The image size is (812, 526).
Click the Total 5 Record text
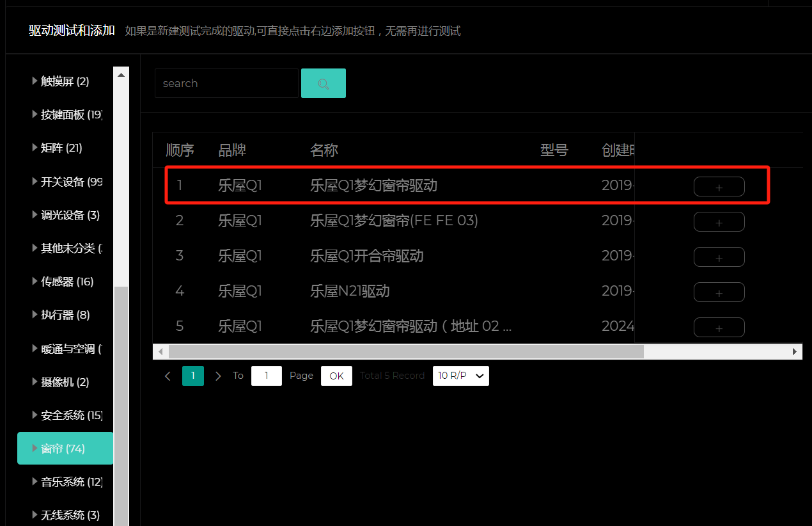tap(392, 376)
